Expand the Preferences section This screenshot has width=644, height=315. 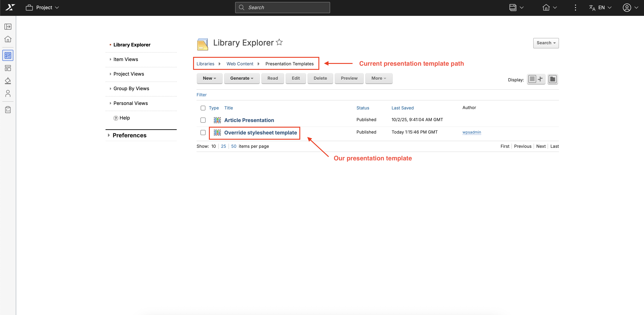(x=129, y=135)
